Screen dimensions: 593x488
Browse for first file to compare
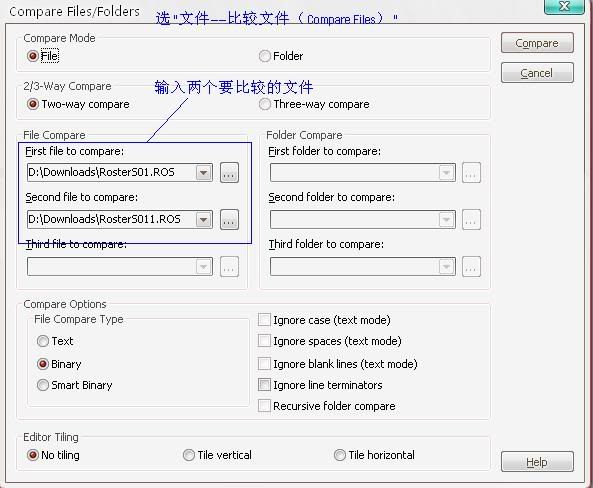pos(229,173)
